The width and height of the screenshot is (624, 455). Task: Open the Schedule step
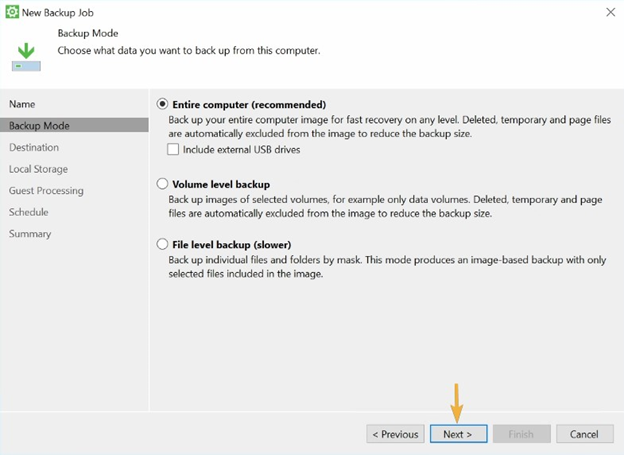click(28, 212)
